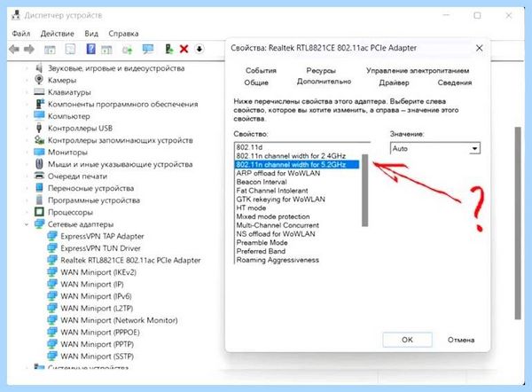The image size is (532, 392).
Task: Close the Realtek properties dialog
Action: point(479,48)
